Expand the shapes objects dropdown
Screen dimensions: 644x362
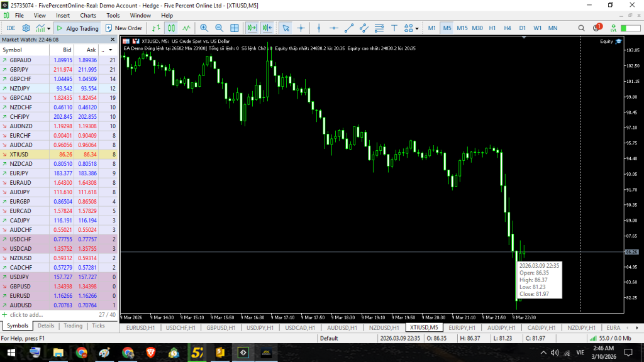click(x=417, y=28)
